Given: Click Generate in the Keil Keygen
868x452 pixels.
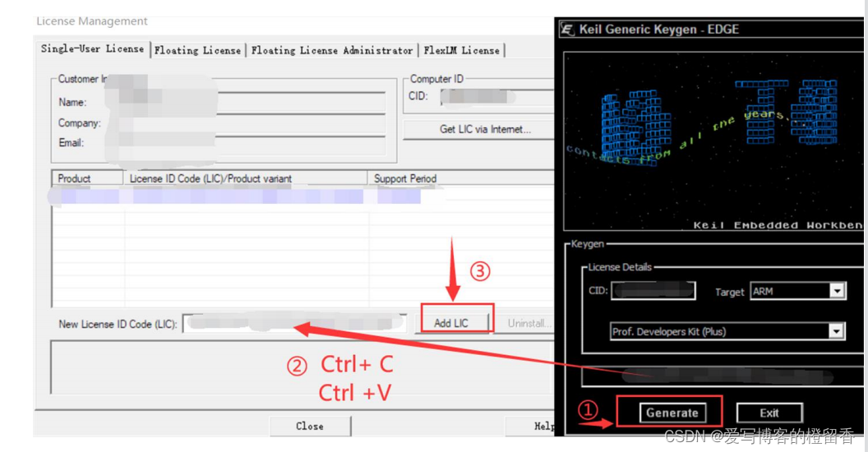Looking at the screenshot, I should click(x=672, y=413).
